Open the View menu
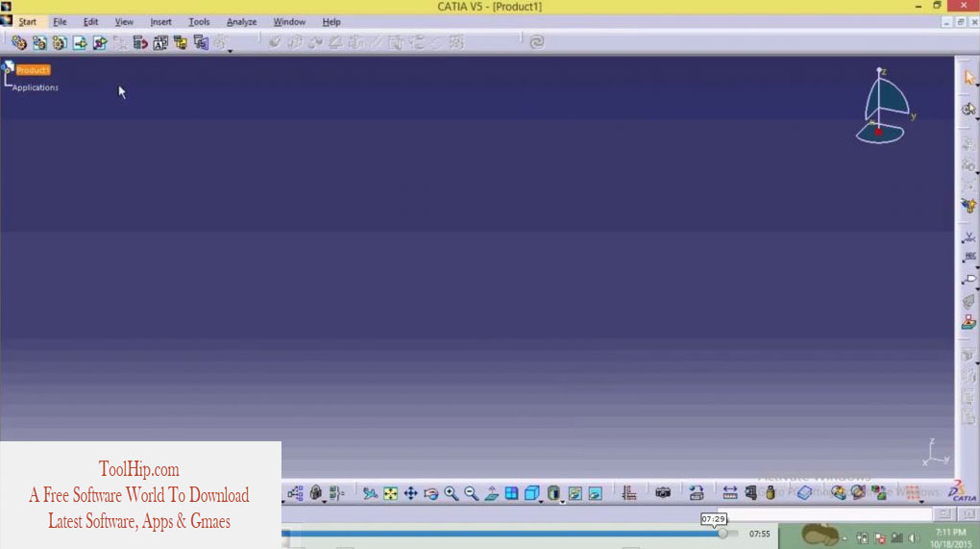The height and width of the screenshot is (549, 980). pyautogui.click(x=124, y=22)
